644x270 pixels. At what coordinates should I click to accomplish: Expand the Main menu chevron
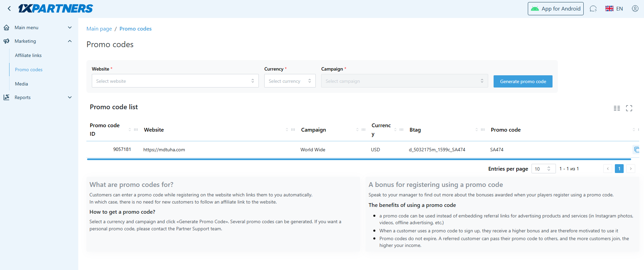(70, 27)
